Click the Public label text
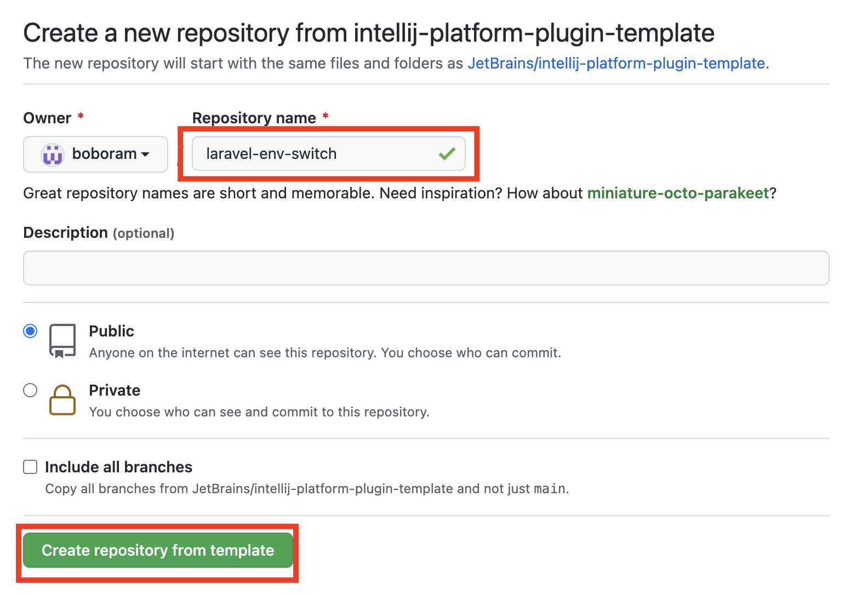 [111, 331]
